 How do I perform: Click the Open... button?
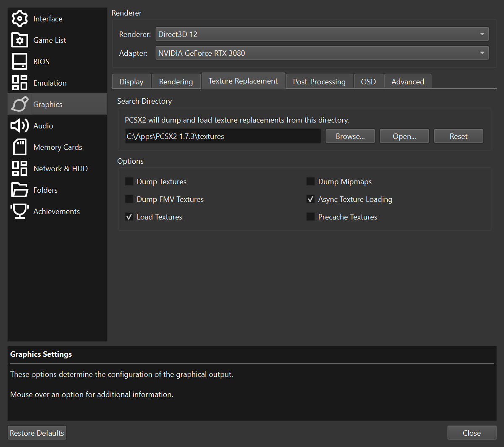pos(404,136)
